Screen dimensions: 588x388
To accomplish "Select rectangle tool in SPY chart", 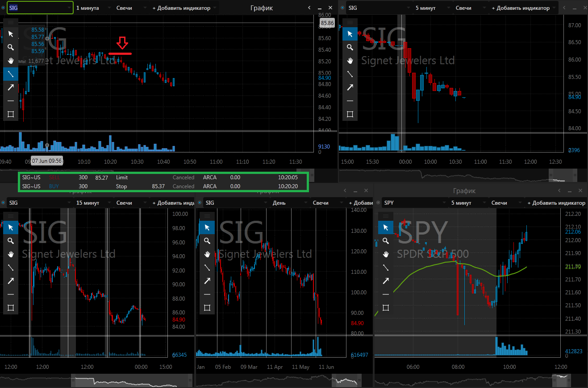I will (x=386, y=308).
